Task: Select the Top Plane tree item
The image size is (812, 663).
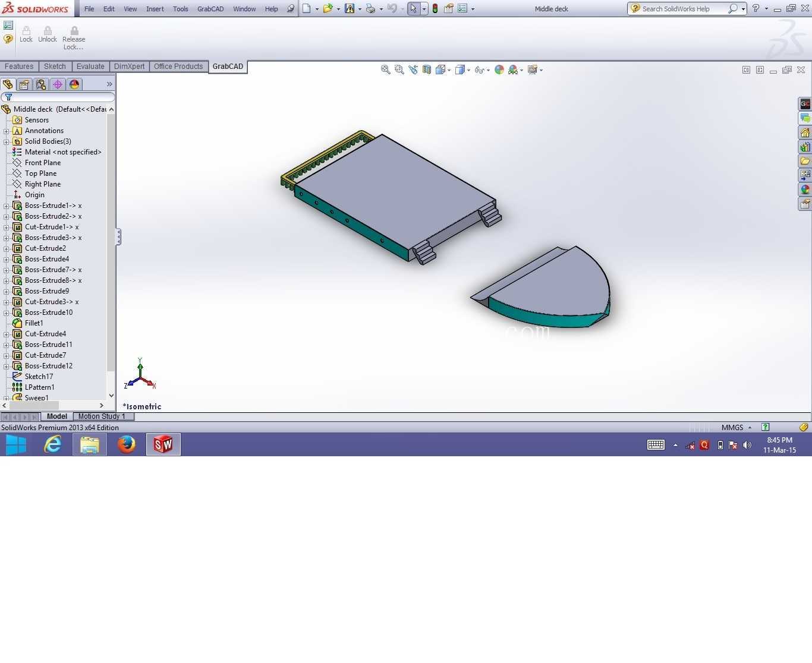Action: click(40, 173)
